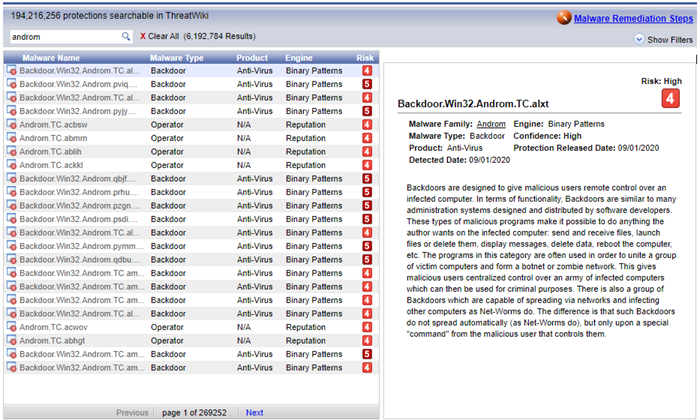This screenshot has height=420, width=700.
Task: Open the Androm malware family link
Action: click(x=491, y=123)
